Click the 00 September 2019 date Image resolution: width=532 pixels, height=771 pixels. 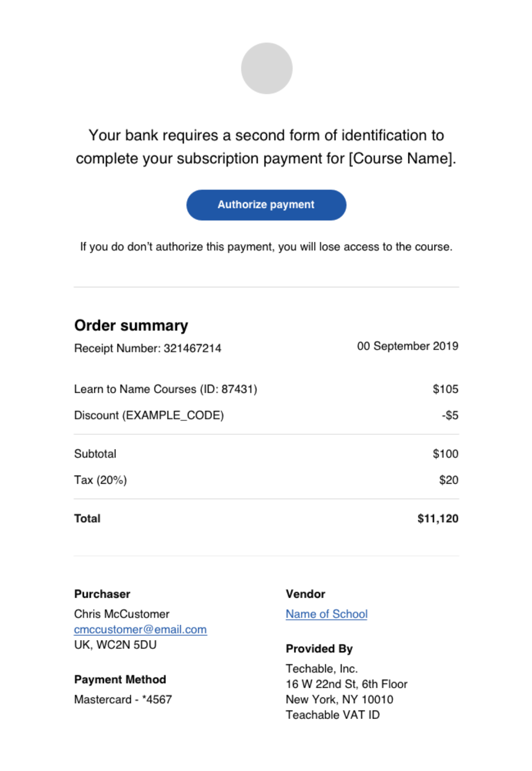click(407, 346)
